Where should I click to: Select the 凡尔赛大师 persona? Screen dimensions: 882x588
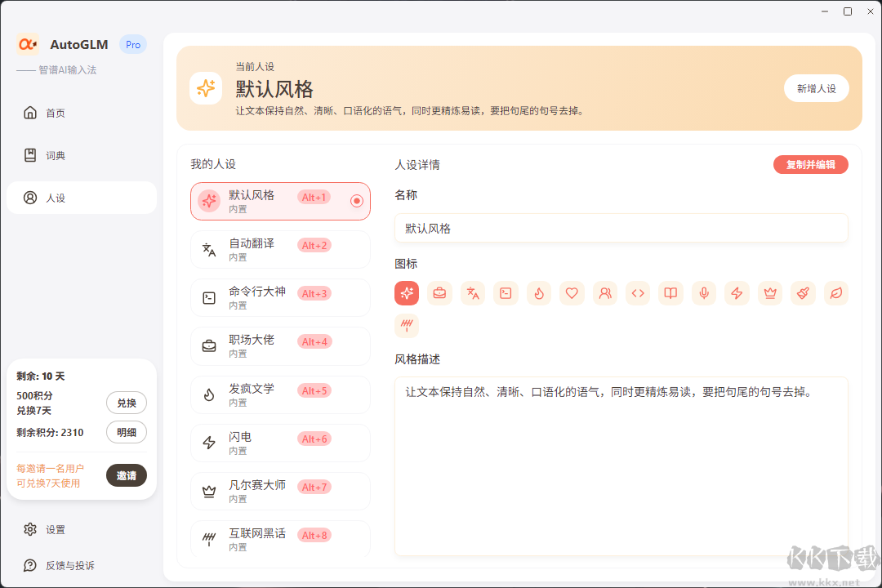click(280, 491)
